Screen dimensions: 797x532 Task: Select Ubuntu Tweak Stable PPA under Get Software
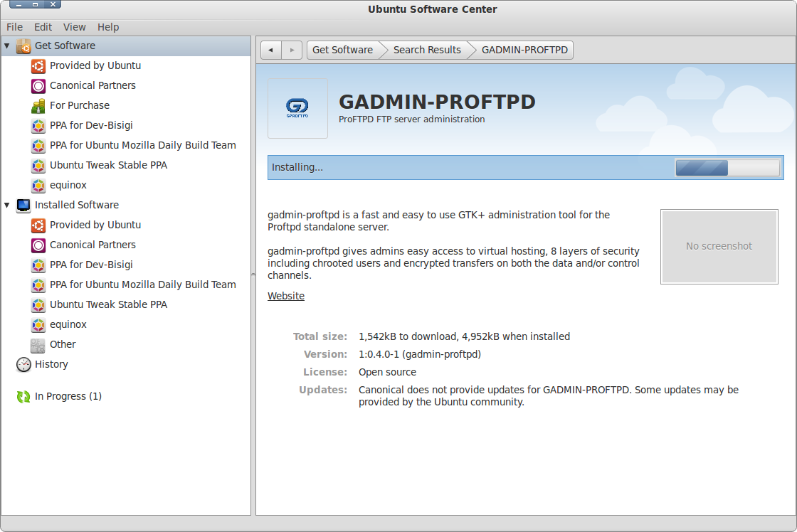(x=109, y=164)
